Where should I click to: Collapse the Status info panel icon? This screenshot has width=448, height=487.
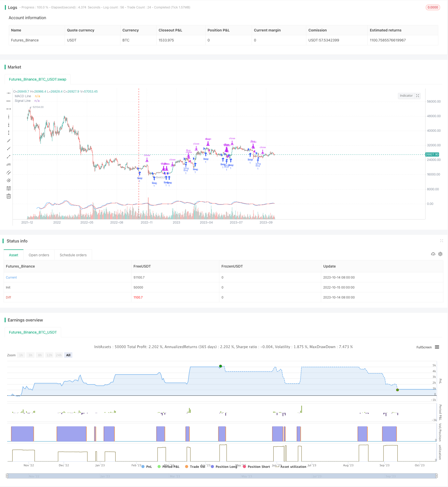441,241
